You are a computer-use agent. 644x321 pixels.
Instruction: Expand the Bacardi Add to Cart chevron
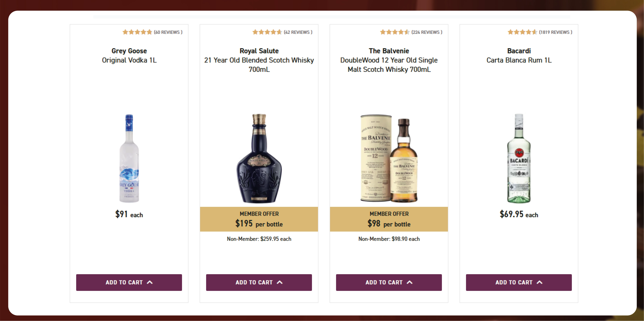point(540,282)
